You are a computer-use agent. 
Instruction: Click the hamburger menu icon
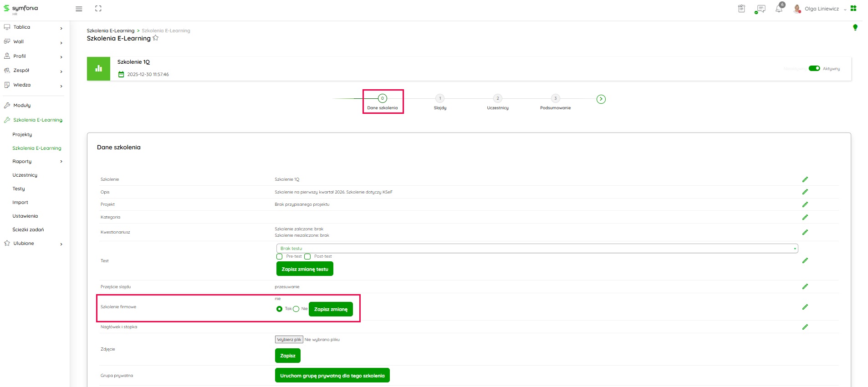click(x=79, y=9)
